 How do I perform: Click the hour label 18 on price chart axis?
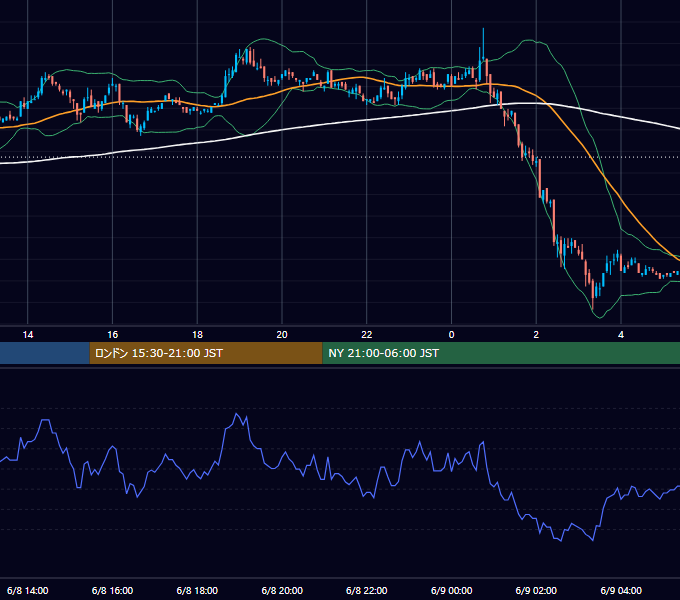click(x=197, y=335)
